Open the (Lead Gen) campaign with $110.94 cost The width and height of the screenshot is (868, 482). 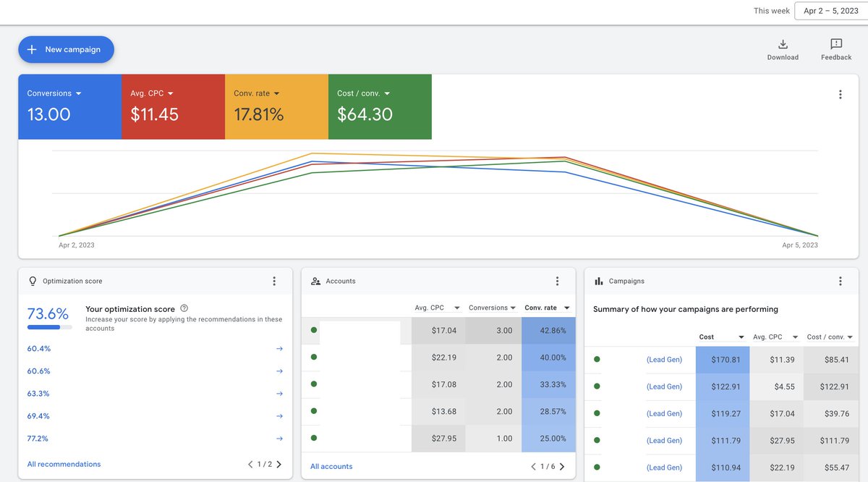pyautogui.click(x=664, y=468)
